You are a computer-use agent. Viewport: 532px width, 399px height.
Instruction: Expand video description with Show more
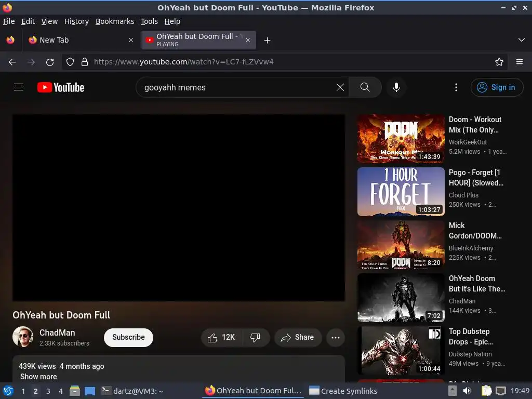[x=38, y=377]
